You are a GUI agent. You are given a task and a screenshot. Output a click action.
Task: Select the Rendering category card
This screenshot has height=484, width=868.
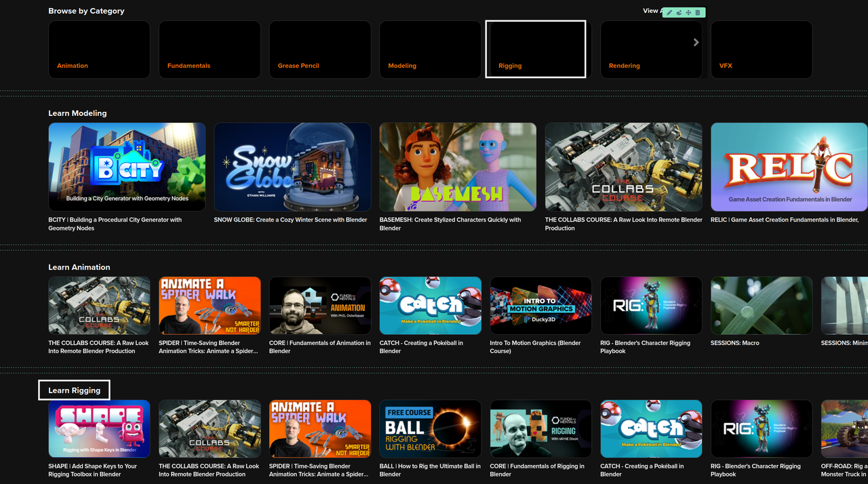[x=651, y=49]
